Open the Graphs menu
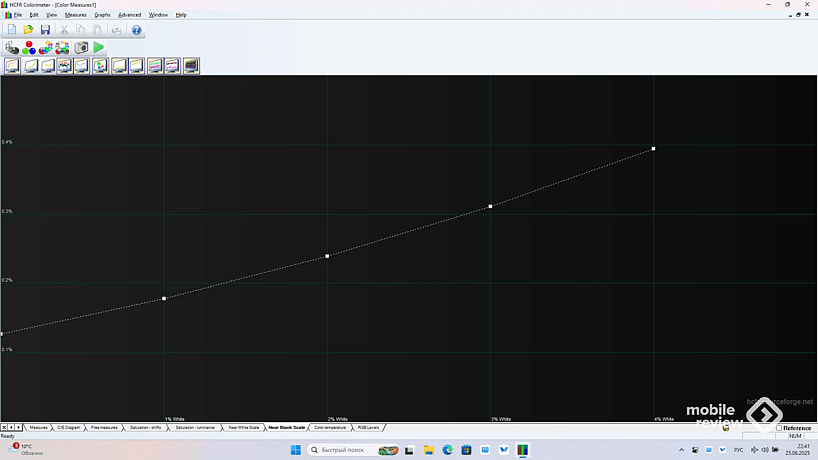Screen dimensions: 818x460 (102, 15)
